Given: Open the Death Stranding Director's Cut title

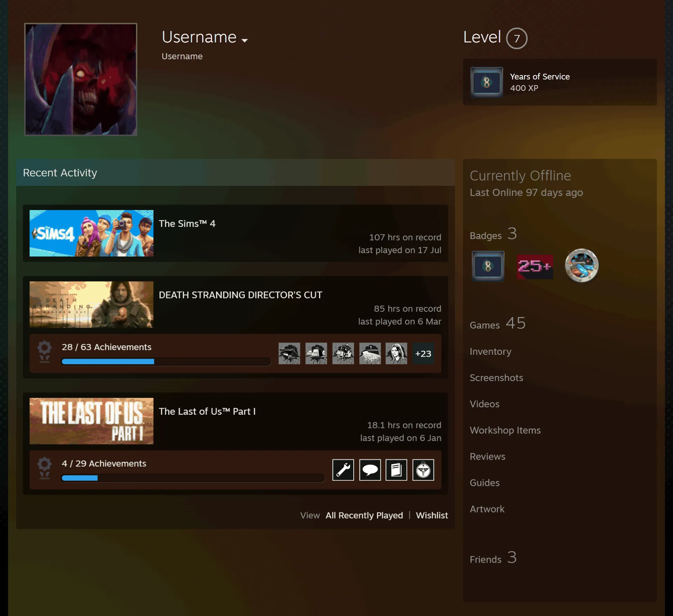Looking at the screenshot, I should [240, 295].
